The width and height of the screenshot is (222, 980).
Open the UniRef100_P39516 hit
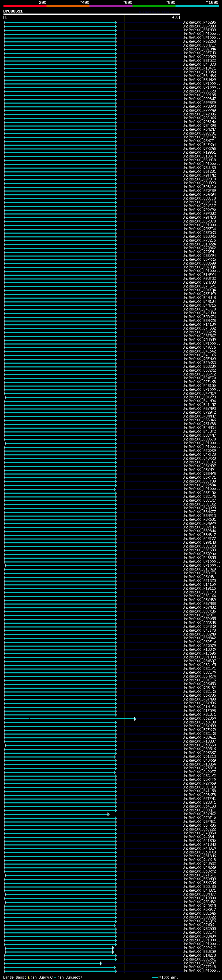coord(199,749)
